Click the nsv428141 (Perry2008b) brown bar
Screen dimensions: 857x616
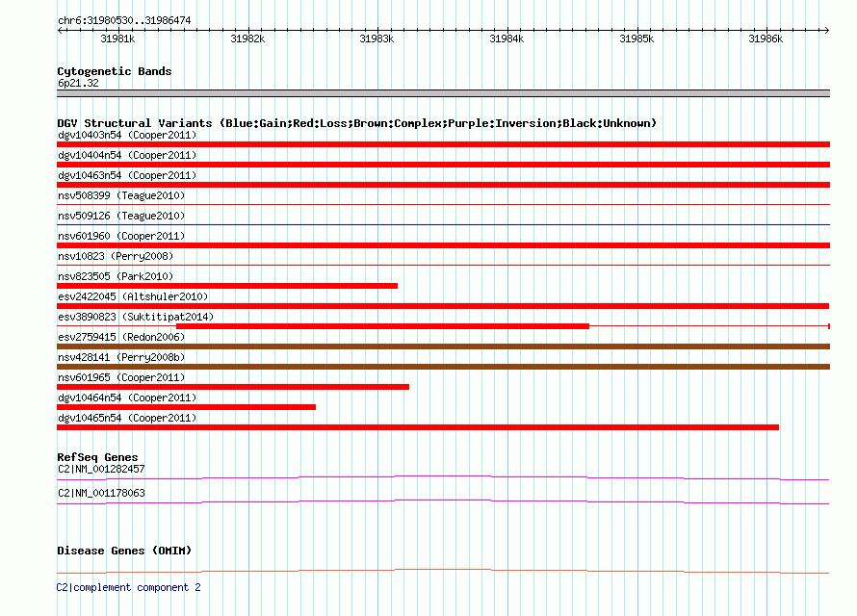443,367
